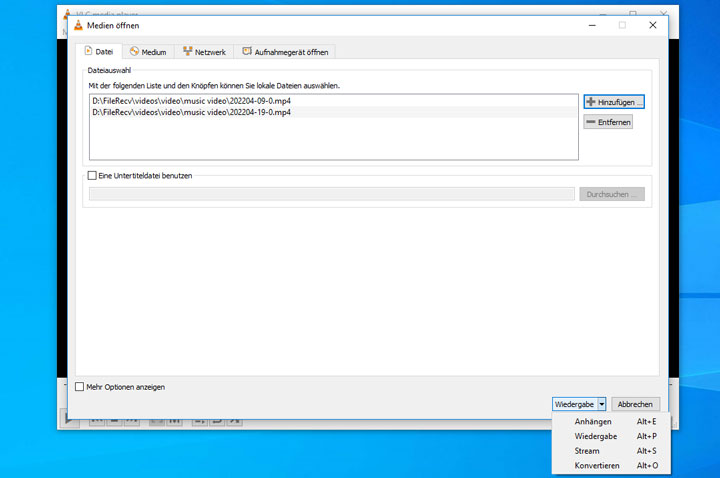Image resolution: width=720 pixels, height=478 pixels.
Task: Click the Durchsuchen button
Action: coord(612,194)
